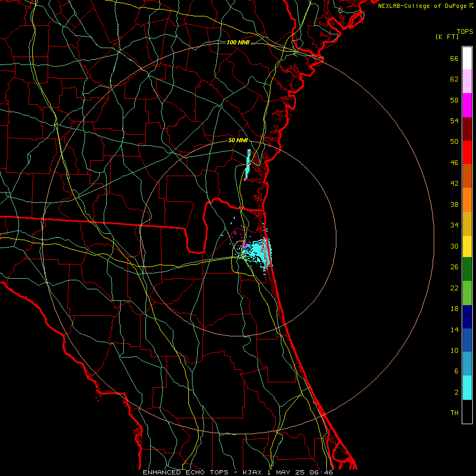Click the legend value "6"
The image size is (476, 476).
(456, 371)
